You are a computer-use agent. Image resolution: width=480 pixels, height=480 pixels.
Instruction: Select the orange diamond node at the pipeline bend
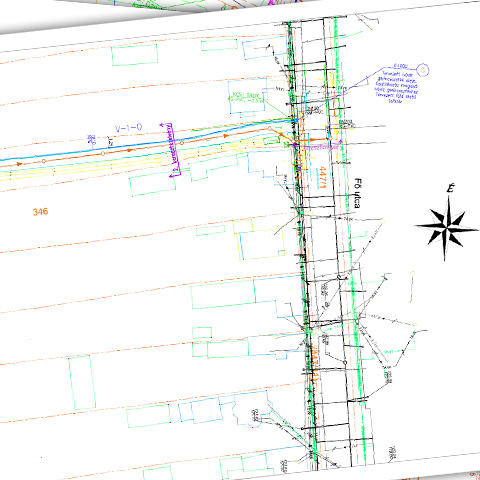coord(269,128)
